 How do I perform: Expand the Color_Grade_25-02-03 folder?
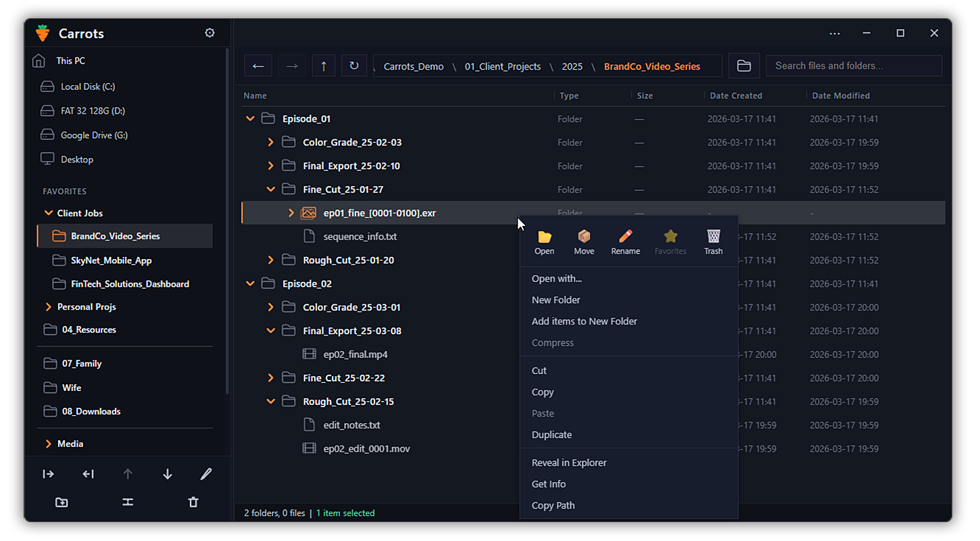[x=270, y=143]
